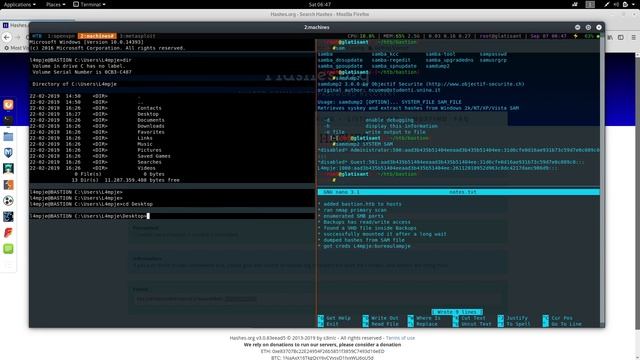Click nano Read File shortcut

click(380, 324)
